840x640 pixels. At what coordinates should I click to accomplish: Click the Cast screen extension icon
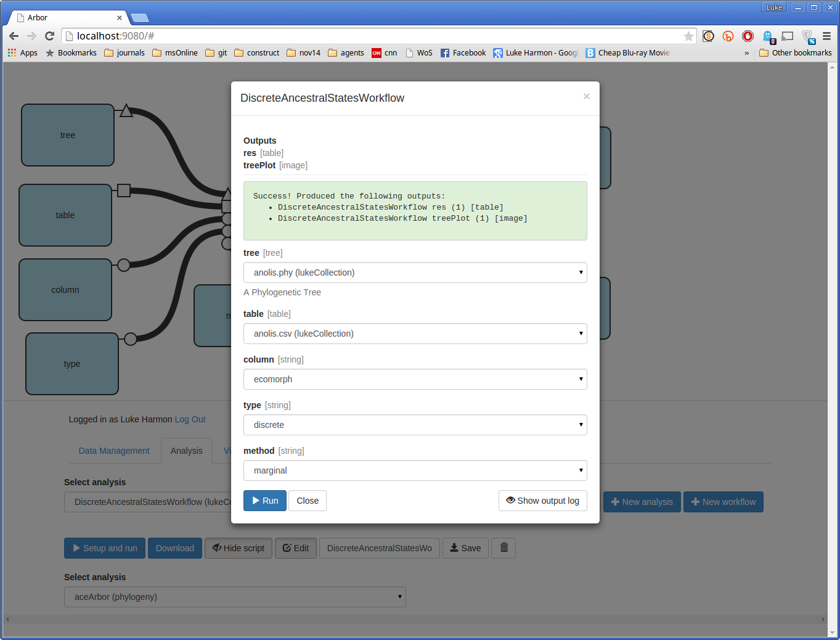(x=788, y=36)
